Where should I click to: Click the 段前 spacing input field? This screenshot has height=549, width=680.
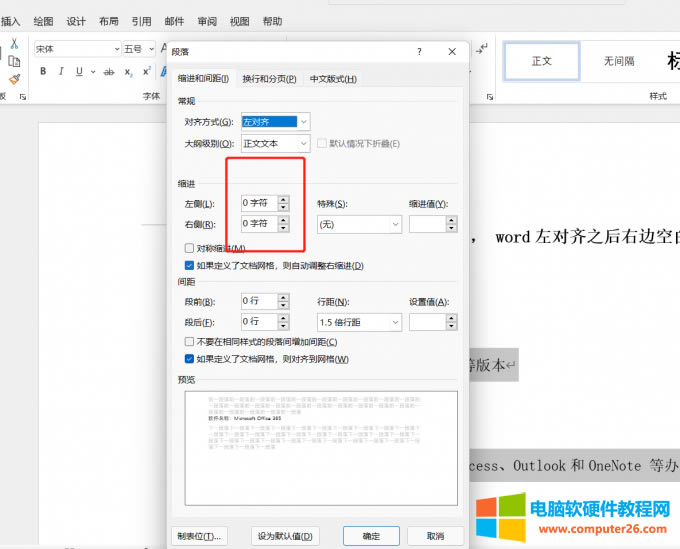click(x=258, y=301)
